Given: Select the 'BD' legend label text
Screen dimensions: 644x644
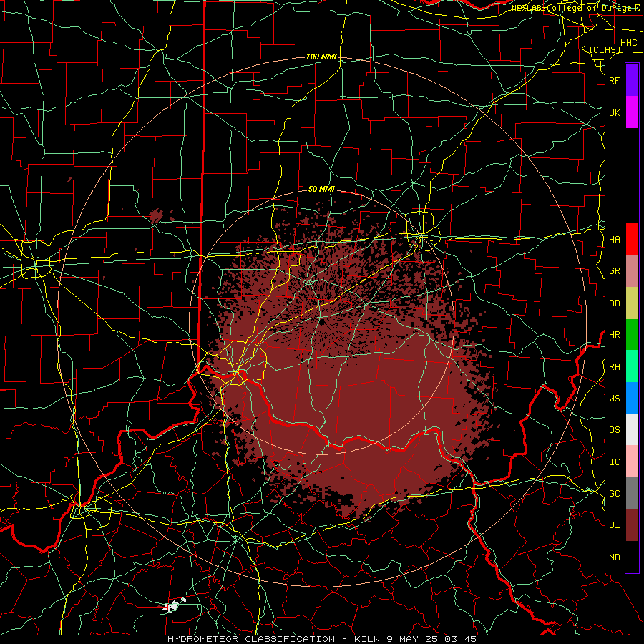Looking at the screenshot, I should [x=614, y=303].
